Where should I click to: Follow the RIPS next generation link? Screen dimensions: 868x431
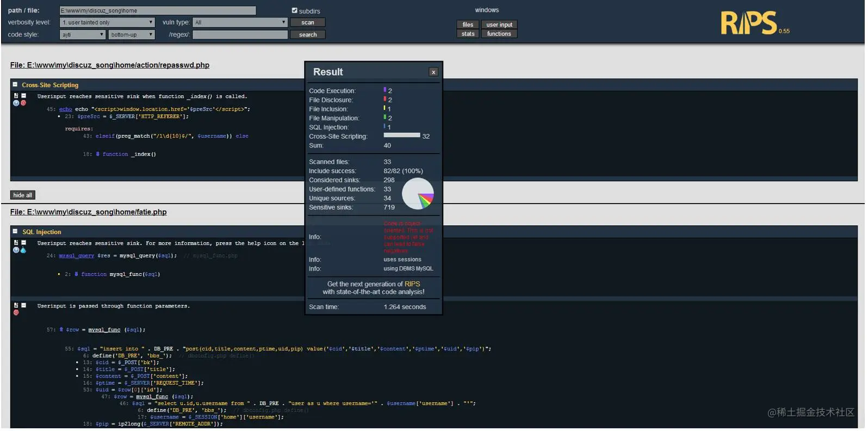pyautogui.click(x=412, y=284)
